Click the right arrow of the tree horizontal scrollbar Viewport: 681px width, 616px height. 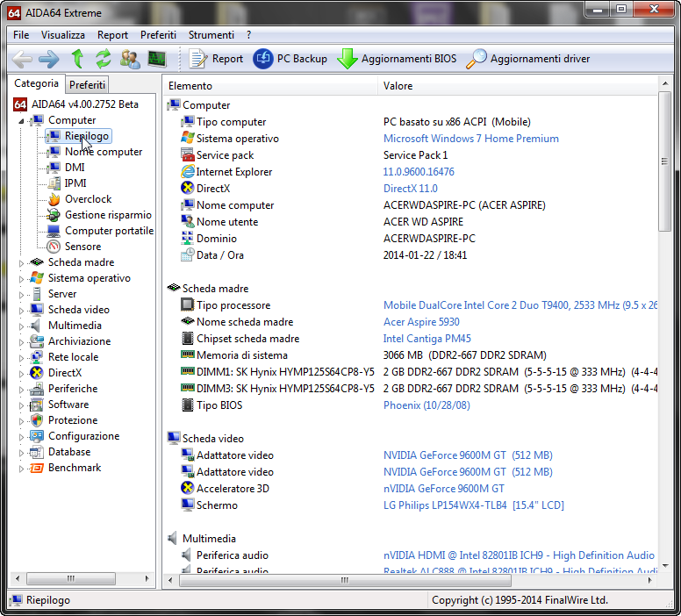pyautogui.click(x=147, y=578)
